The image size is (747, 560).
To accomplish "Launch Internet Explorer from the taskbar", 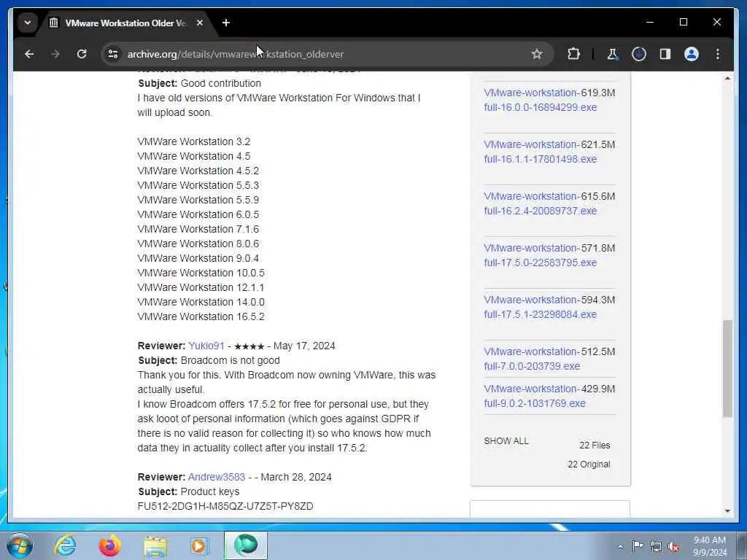I will (x=65, y=545).
